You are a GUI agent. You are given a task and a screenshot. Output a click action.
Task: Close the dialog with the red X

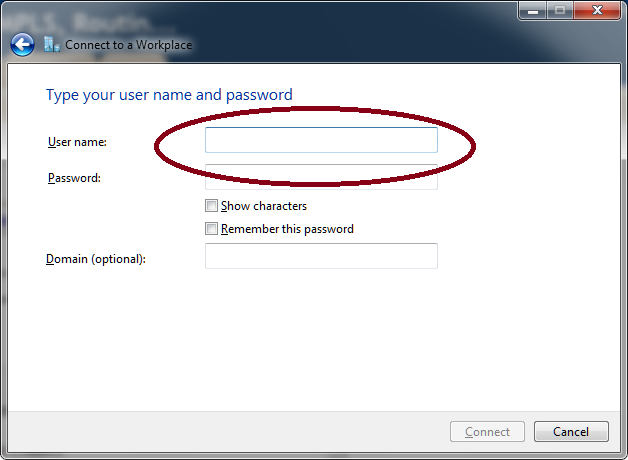[597, 10]
